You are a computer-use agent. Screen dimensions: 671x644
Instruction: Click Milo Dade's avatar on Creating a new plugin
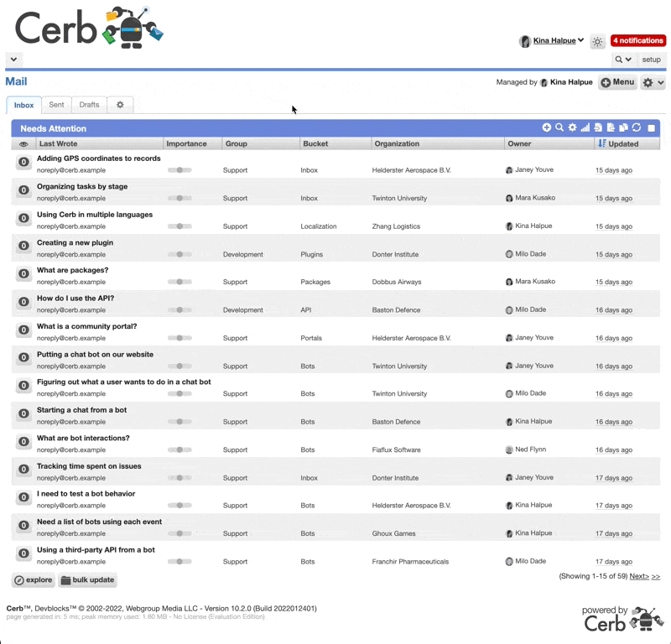coord(509,254)
